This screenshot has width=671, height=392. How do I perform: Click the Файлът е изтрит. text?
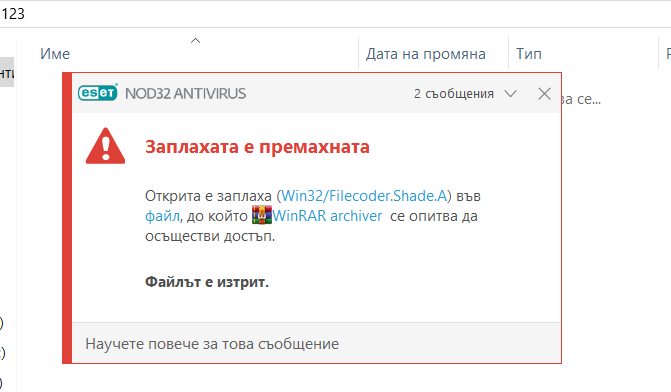[x=207, y=282]
